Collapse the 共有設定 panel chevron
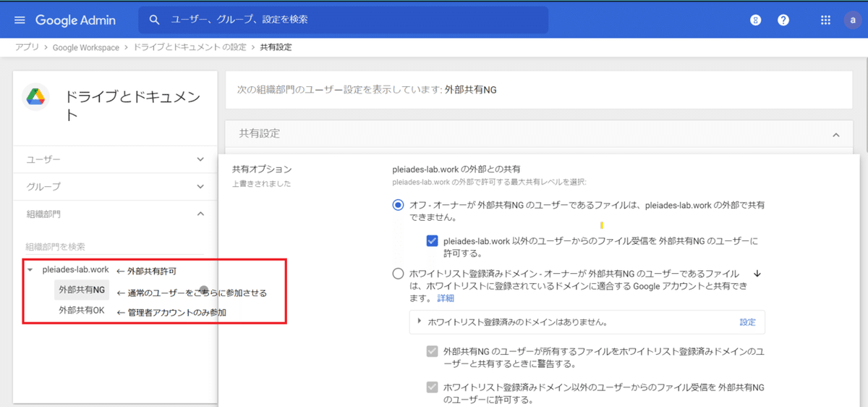Viewport: 868px width, 407px height. click(836, 135)
